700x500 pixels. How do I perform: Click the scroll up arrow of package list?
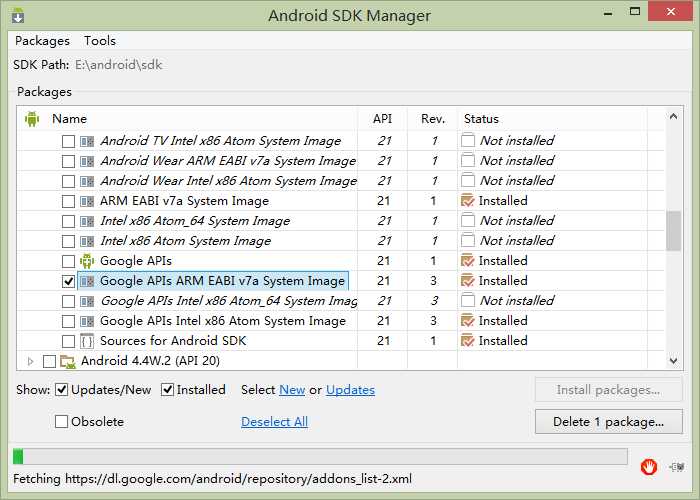(673, 117)
